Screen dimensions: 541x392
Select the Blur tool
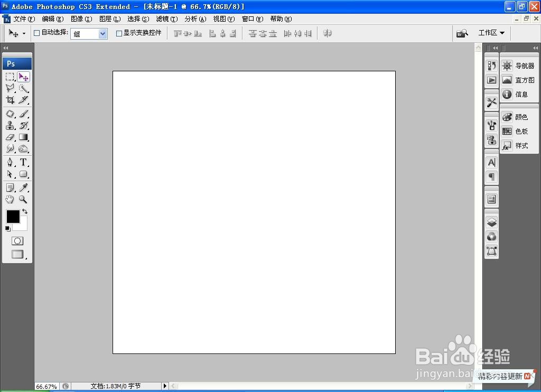click(x=10, y=149)
